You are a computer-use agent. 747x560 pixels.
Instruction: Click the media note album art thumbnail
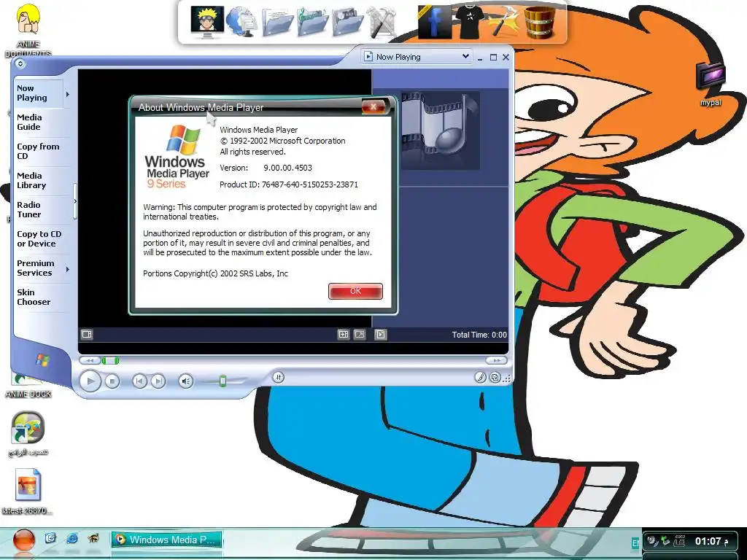440,131
